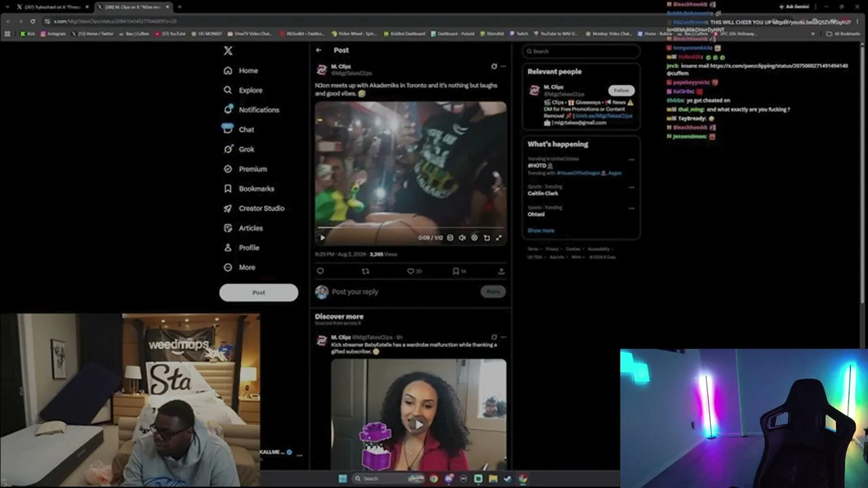Open the Ask Gemini button
Screen dimensions: 868x488
(x=795, y=7)
